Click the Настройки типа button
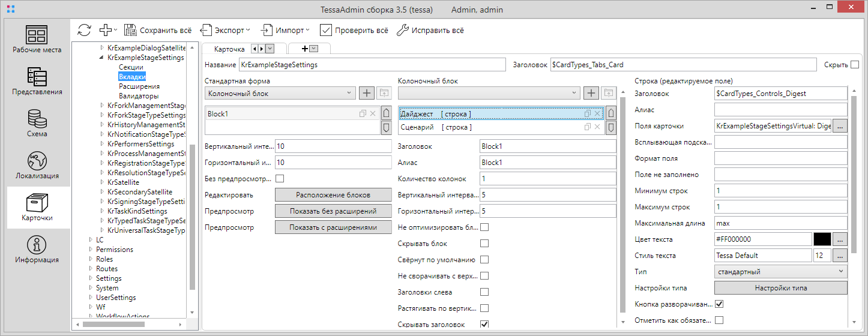The image size is (868, 336). [x=780, y=288]
